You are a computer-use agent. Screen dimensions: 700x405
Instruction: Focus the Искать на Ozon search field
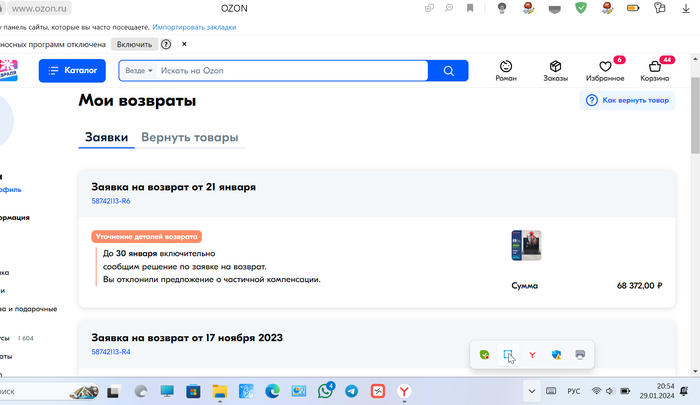pyautogui.click(x=292, y=71)
